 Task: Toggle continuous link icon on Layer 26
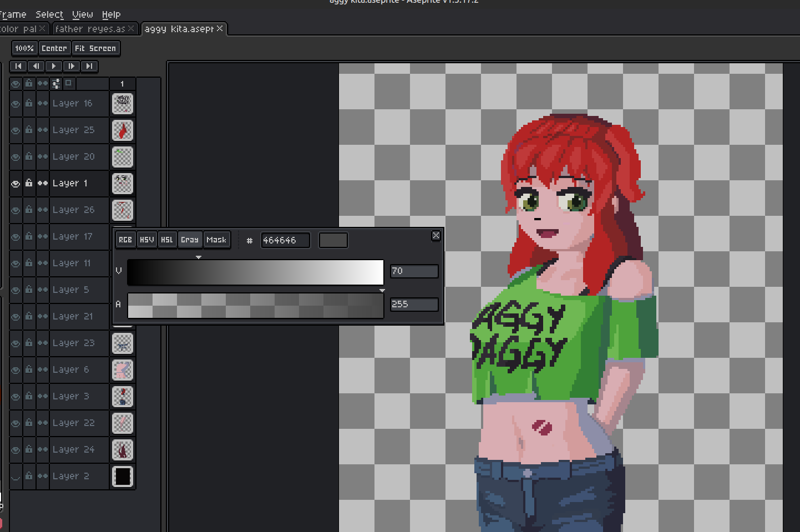click(x=43, y=210)
